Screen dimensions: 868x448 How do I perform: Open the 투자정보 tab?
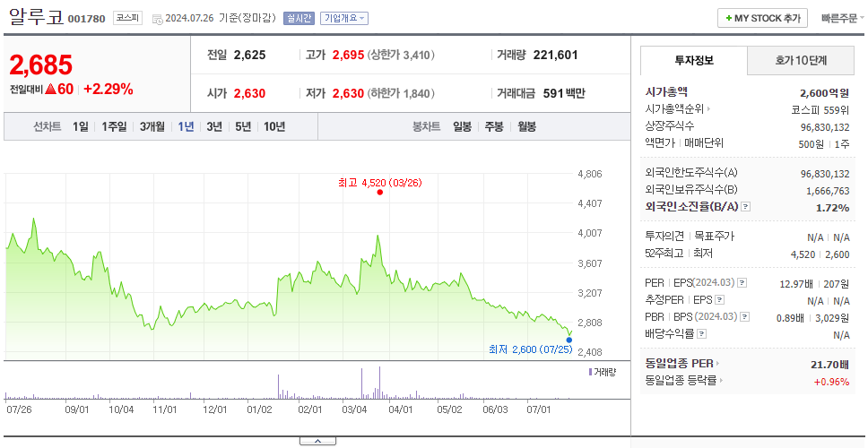(694, 60)
